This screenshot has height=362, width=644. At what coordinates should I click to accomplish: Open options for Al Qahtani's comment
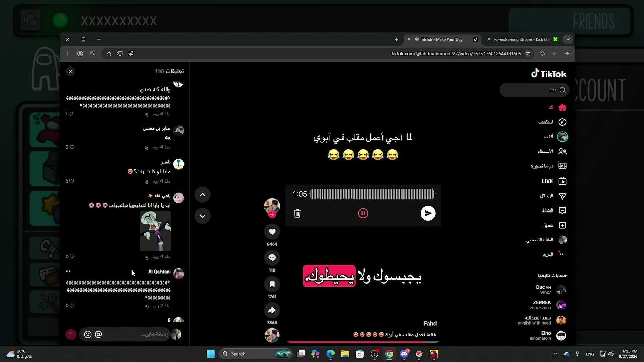(68, 271)
